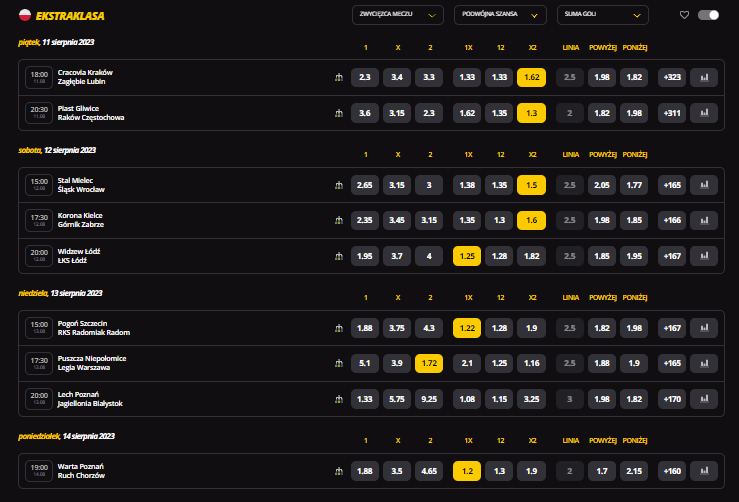739x502 pixels.
Task: Click the Polish flag Ekstraklasa icon
Action: point(25,15)
